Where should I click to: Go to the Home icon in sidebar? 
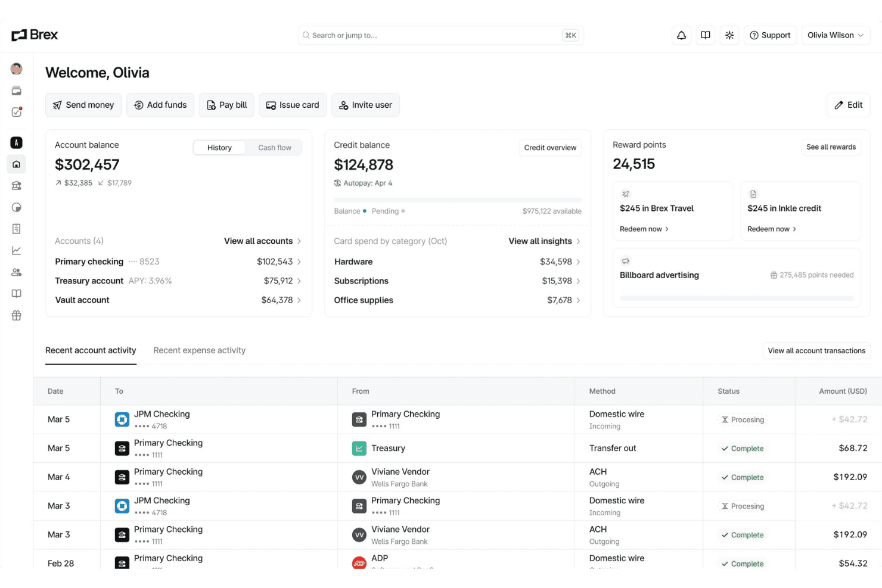click(17, 164)
